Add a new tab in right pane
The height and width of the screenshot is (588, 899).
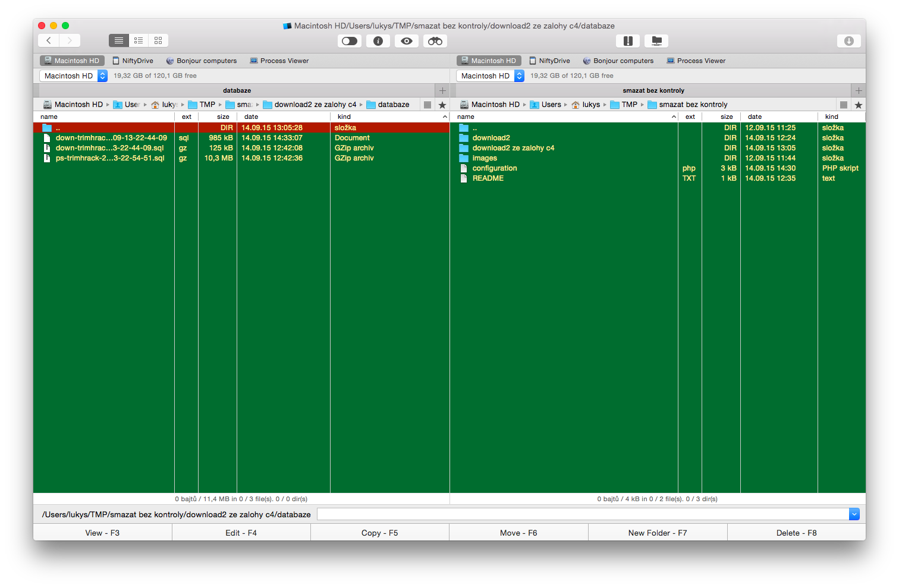pos(858,90)
